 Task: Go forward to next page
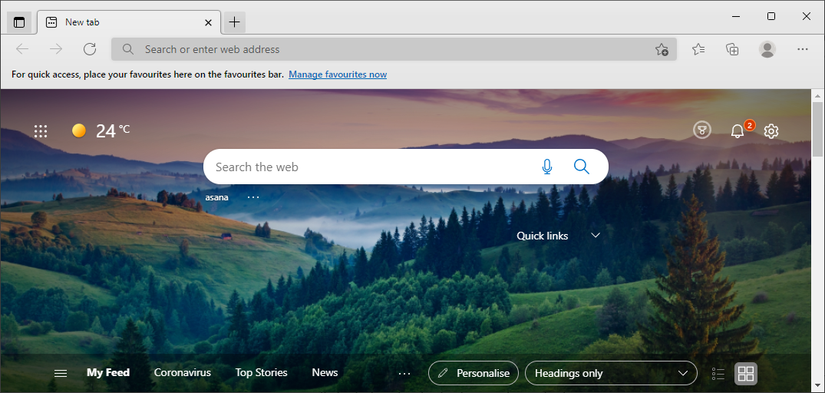(56, 49)
